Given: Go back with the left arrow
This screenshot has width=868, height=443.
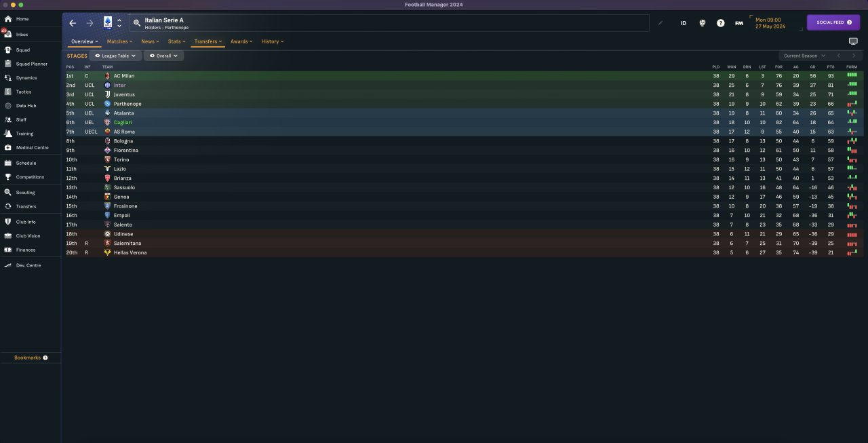Looking at the screenshot, I should pyautogui.click(x=73, y=23).
